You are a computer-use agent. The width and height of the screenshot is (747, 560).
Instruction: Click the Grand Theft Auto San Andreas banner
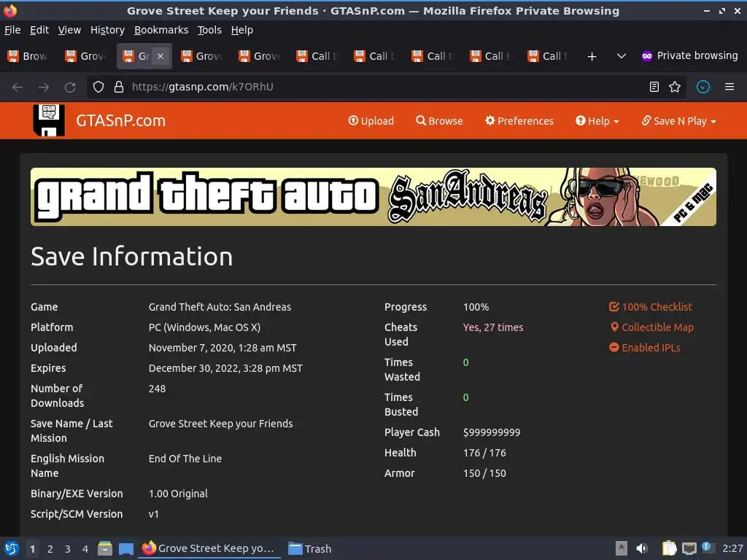point(373,197)
